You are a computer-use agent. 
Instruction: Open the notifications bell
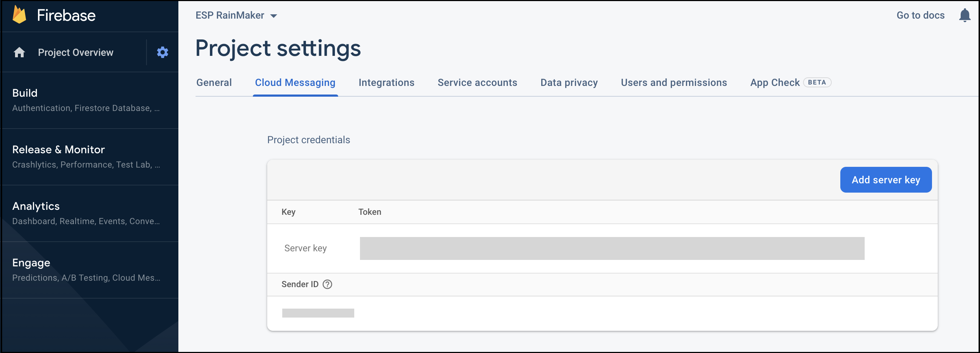tap(964, 15)
